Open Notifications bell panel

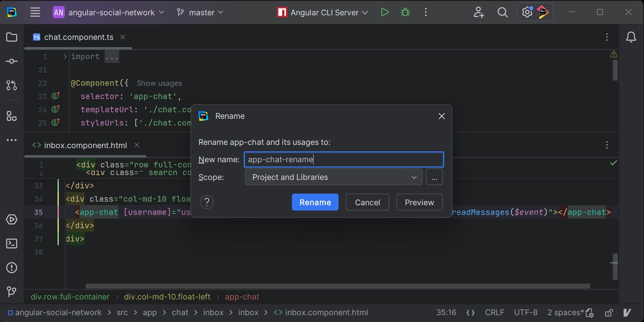click(x=631, y=37)
